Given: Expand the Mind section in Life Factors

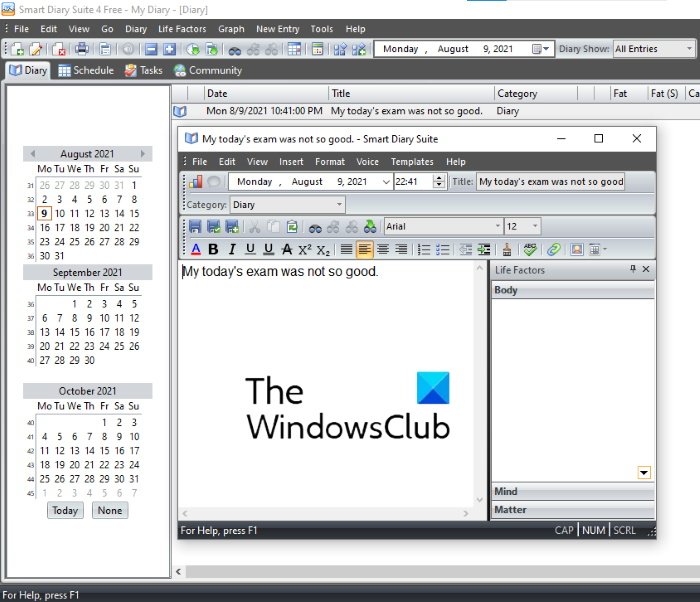Looking at the screenshot, I should [x=573, y=491].
